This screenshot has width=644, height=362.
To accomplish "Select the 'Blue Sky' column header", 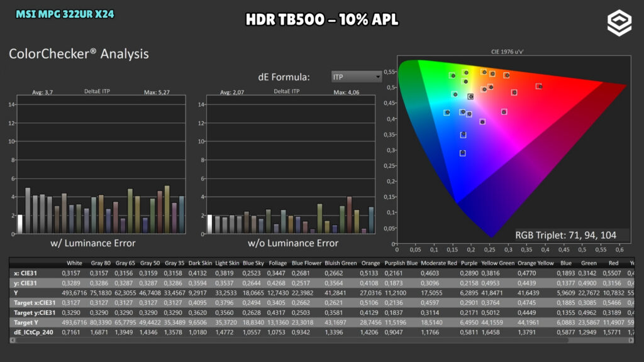I will pyautogui.click(x=253, y=263).
